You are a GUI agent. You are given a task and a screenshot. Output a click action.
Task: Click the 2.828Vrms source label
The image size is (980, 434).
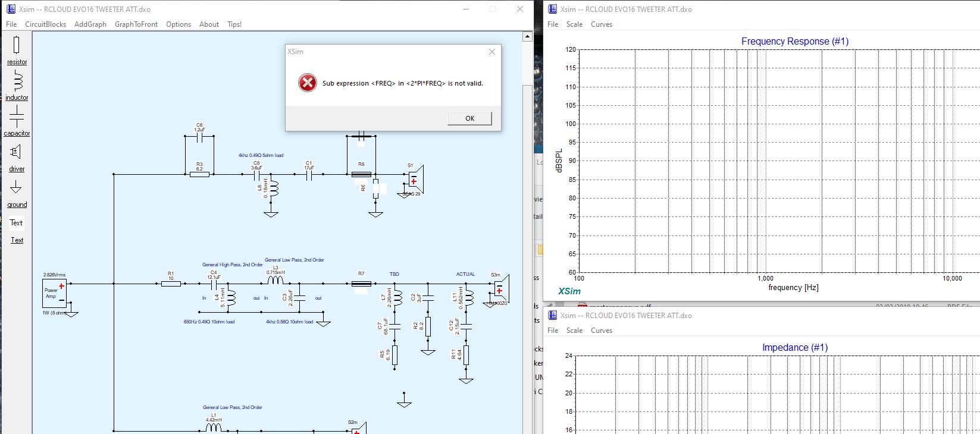(54, 275)
